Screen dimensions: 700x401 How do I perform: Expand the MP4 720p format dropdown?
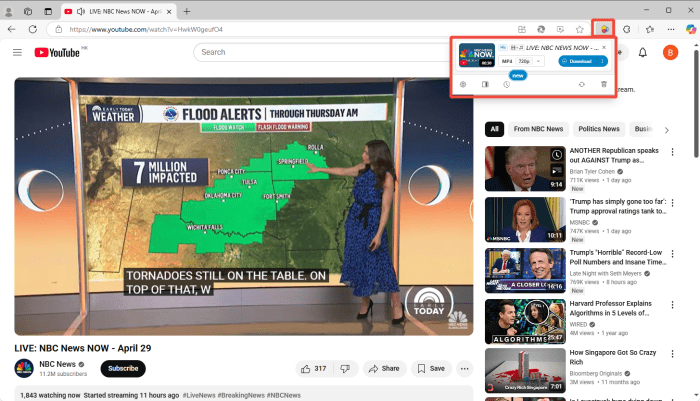(537, 61)
